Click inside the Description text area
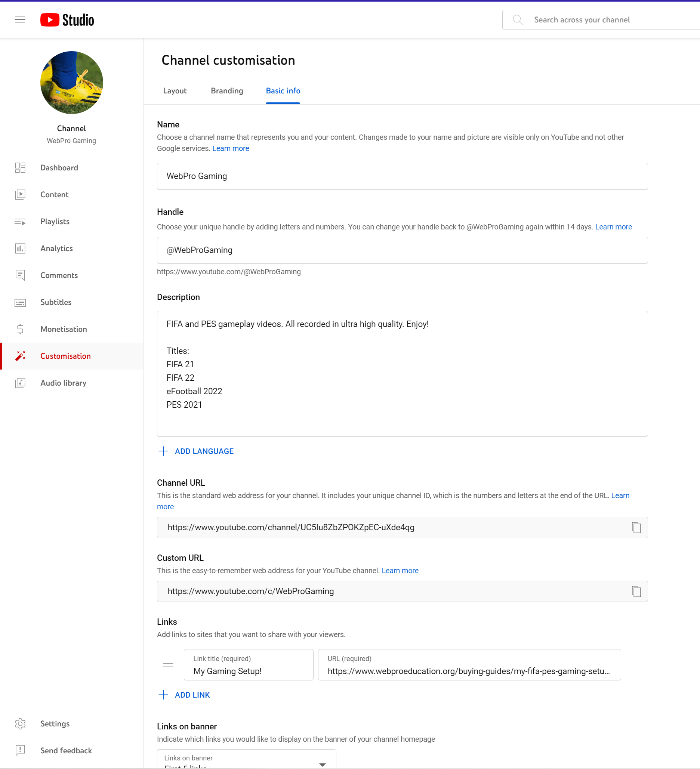700x769 pixels. [402, 374]
